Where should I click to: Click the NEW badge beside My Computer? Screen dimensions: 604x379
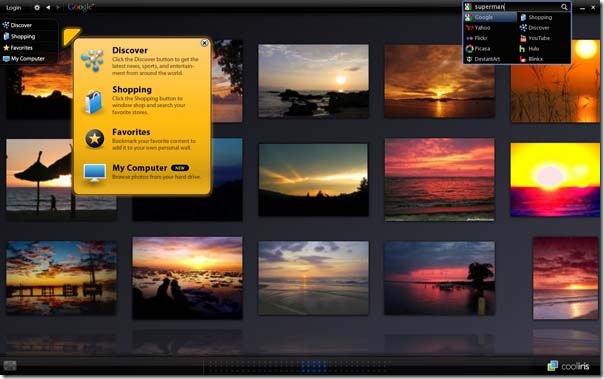coord(180,168)
